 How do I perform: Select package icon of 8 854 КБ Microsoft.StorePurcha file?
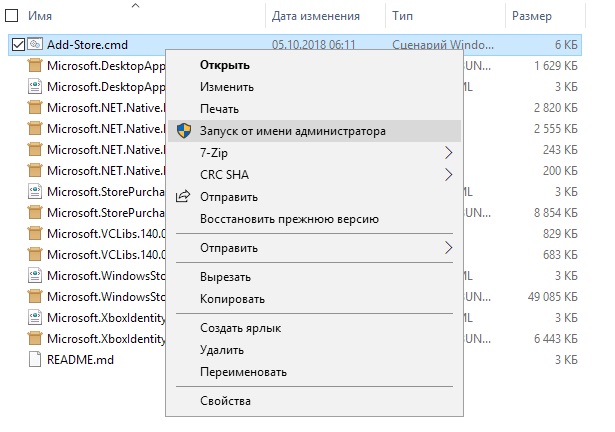click(35, 213)
